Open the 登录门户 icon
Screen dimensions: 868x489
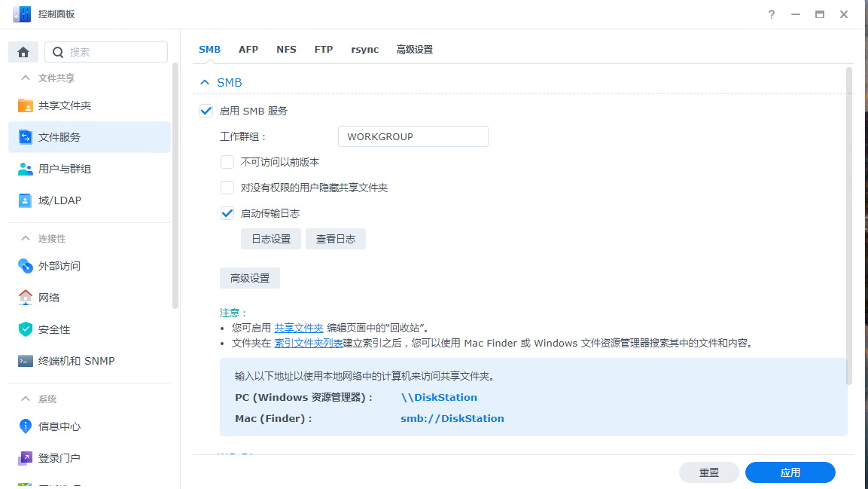[26, 458]
